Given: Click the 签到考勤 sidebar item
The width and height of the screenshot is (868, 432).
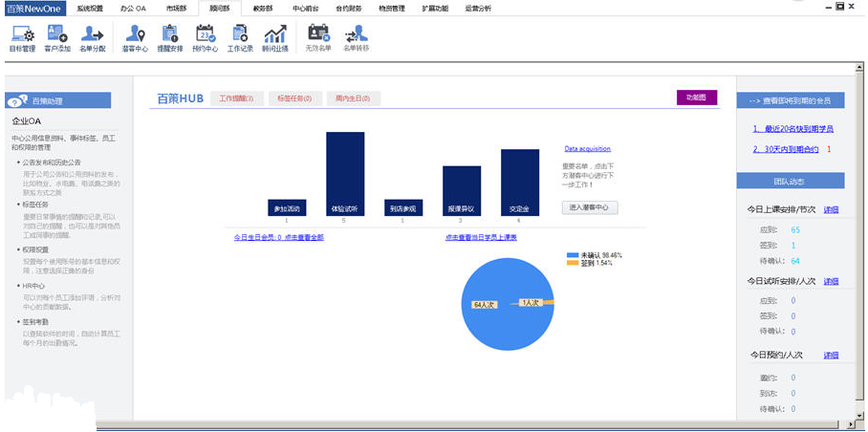Looking at the screenshot, I should (35, 322).
